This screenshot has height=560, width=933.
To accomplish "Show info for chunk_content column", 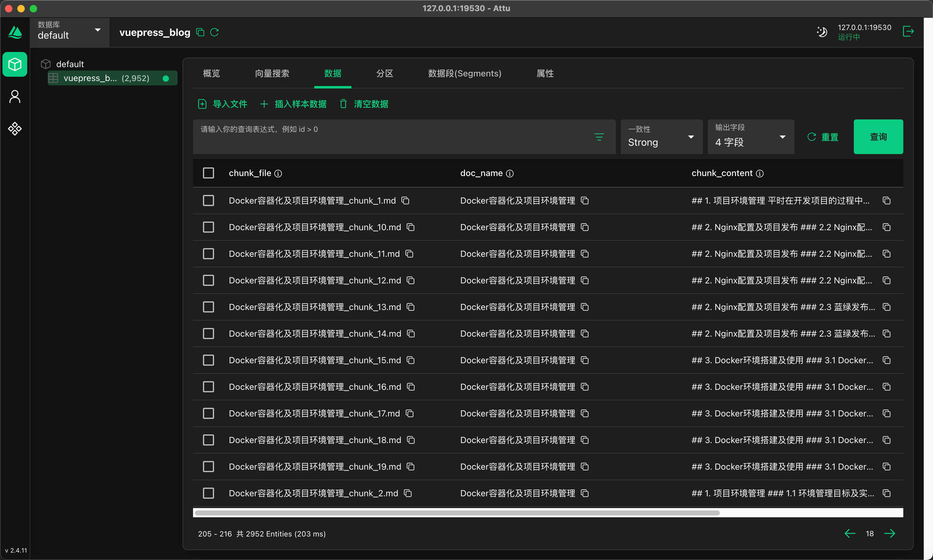I will click(760, 174).
